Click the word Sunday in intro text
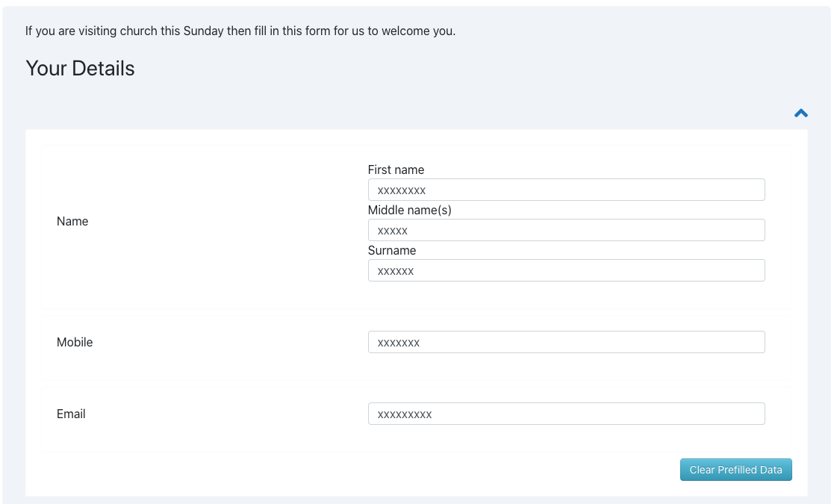This screenshot has width=837, height=504. (x=203, y=31)
